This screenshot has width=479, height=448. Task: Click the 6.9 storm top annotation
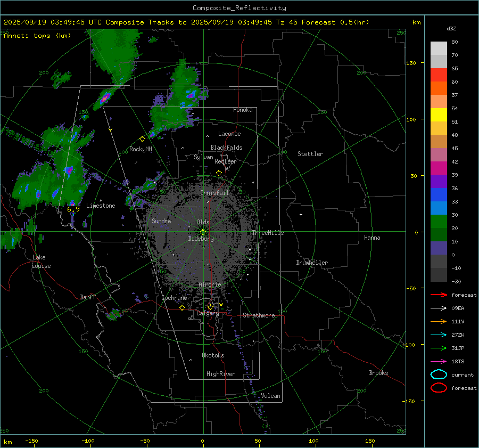point(73,209)
